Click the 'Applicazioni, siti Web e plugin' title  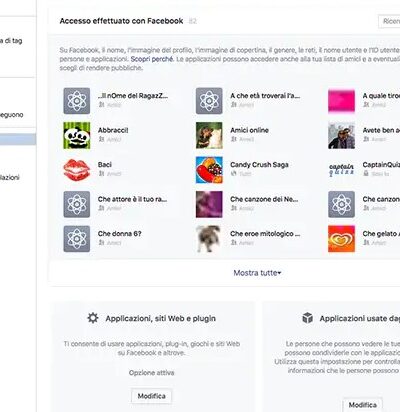point(161,318)
